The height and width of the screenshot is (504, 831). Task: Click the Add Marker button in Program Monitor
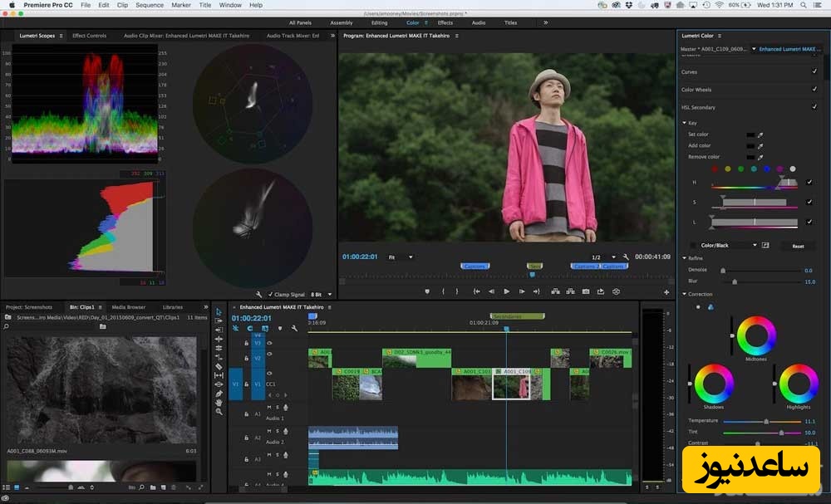tap(427, 291)
